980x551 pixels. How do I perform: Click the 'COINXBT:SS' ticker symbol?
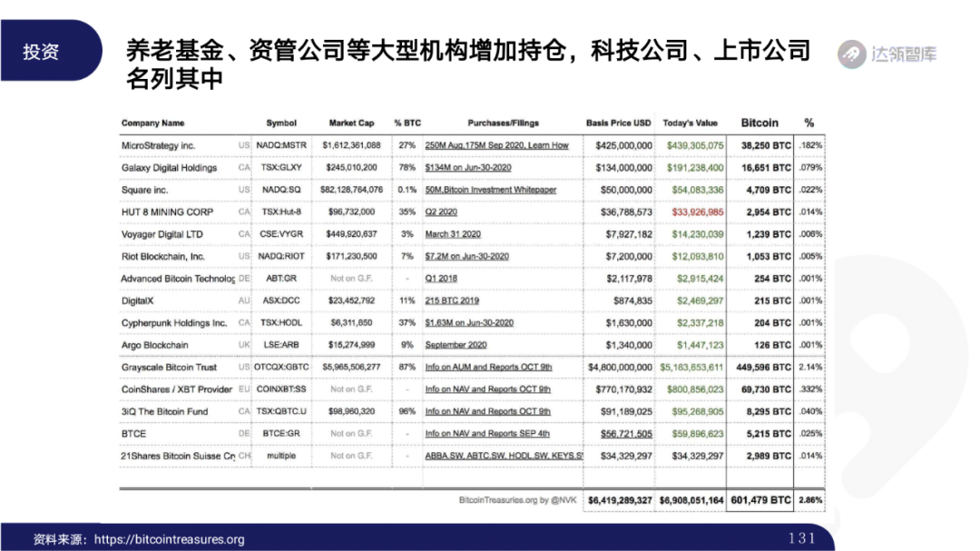click(281, 389)
